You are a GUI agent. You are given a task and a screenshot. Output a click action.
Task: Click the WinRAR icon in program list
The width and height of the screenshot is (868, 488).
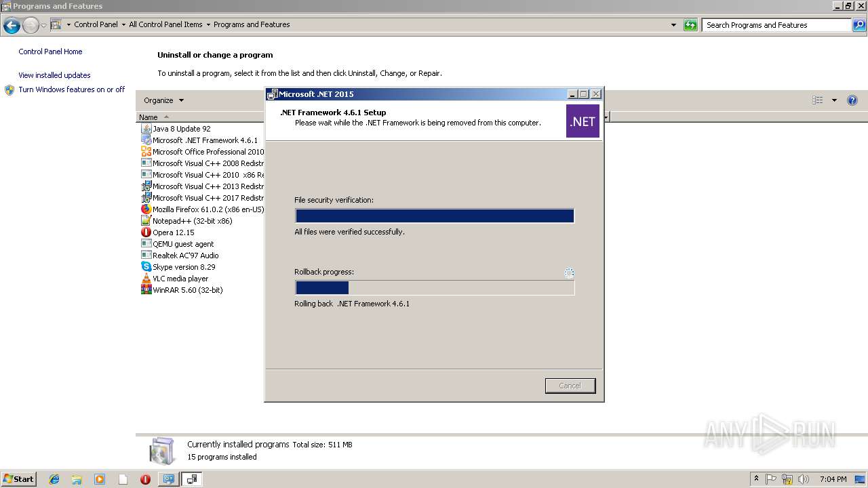click(x=146, y=289)
